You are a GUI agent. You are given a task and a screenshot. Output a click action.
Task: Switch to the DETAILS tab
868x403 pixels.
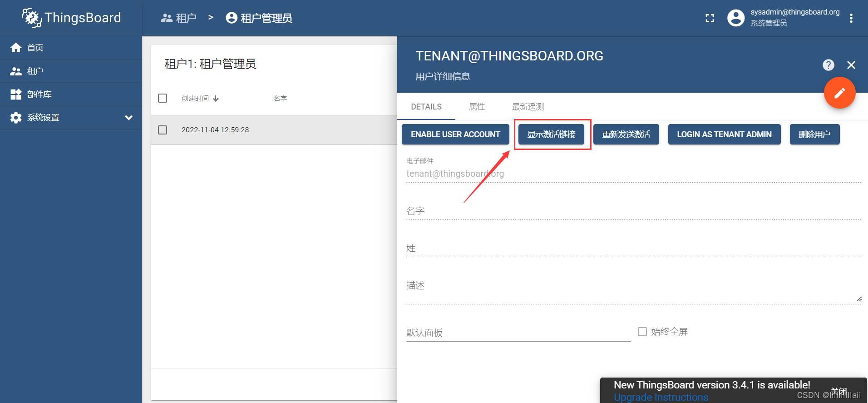pyautogui.click(x=426, y=107)
